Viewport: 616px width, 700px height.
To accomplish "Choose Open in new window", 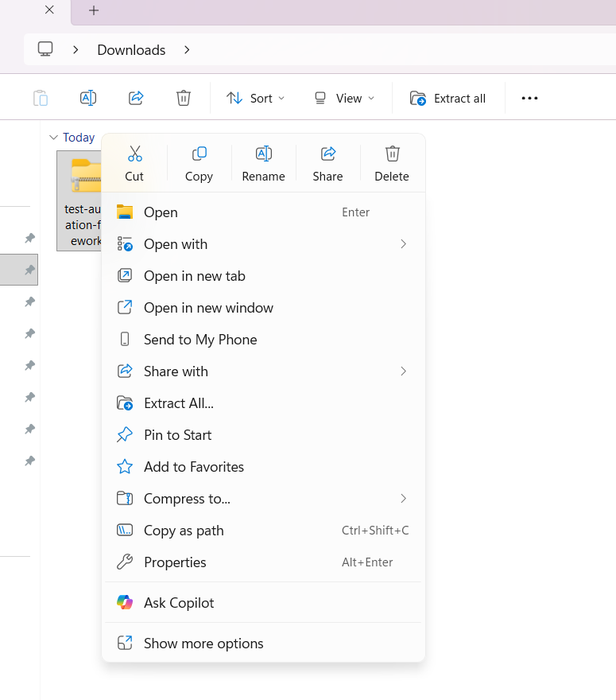I will coord(263,308).
